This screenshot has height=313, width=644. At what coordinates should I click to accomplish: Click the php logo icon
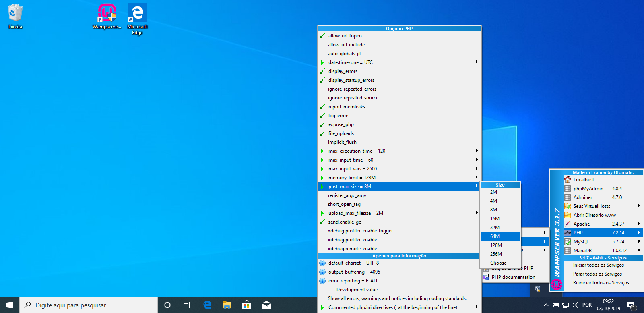click(x=568, y=233)
